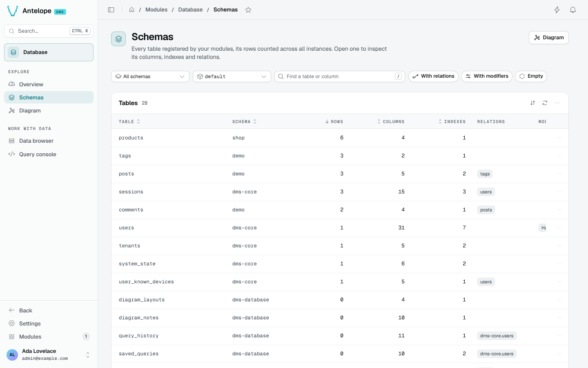Sort by the SCHEMA column header

point(244,121)
